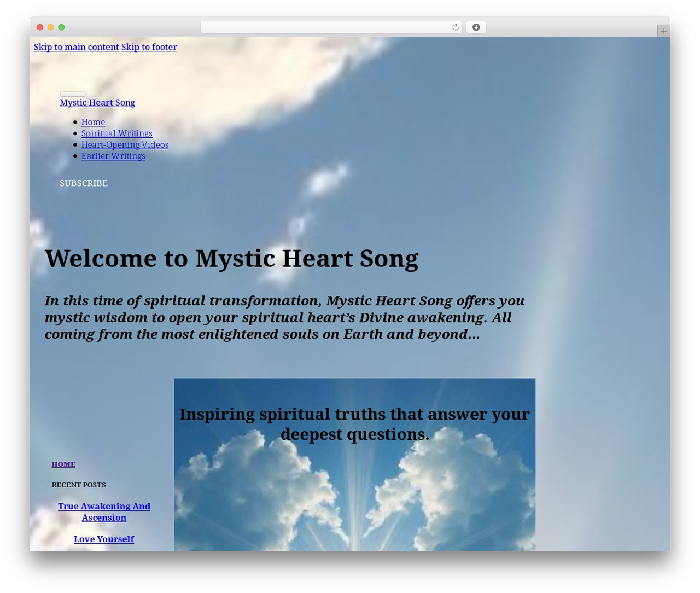Open Spiritual Writings menu item
Image resolution: width=700 pixels, height=593 pixels.
(116, 133)
